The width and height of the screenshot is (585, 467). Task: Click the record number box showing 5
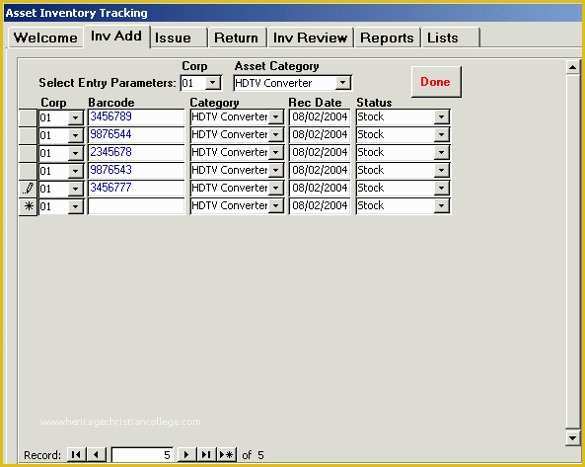[142, 455]
